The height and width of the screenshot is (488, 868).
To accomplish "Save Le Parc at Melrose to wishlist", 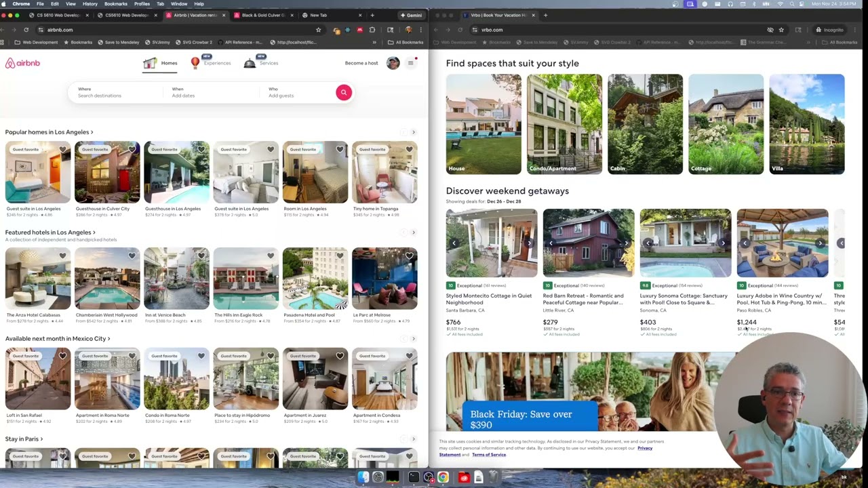I will [409, 256].
